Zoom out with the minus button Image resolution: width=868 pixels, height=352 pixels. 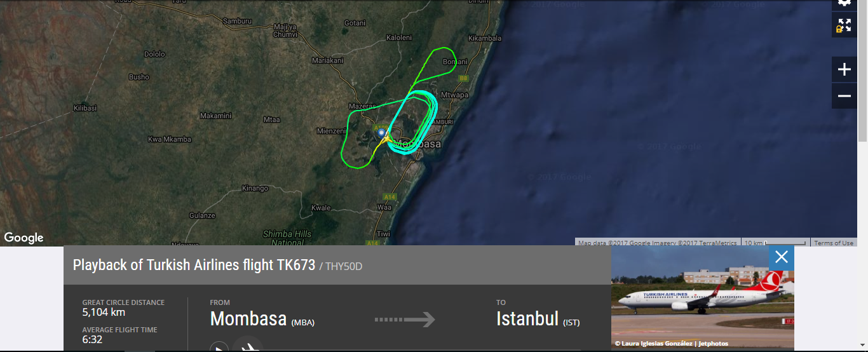pos(844,96)
